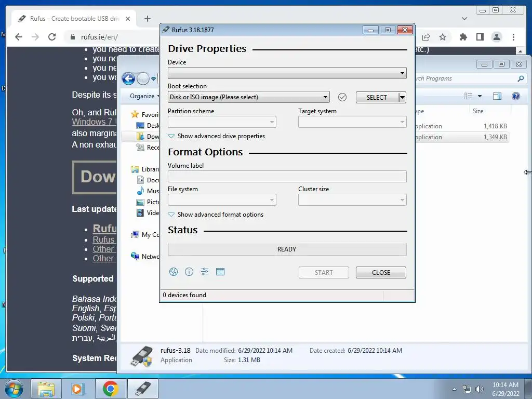Screen dimensions: 532x399
Task: Open Media Player from taskbar
Action: 78,389
